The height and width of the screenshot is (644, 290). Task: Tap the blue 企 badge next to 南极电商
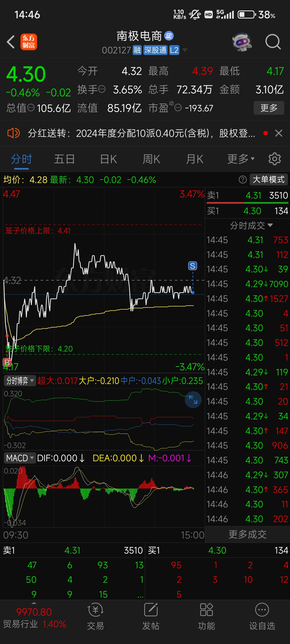pos(169,36)
